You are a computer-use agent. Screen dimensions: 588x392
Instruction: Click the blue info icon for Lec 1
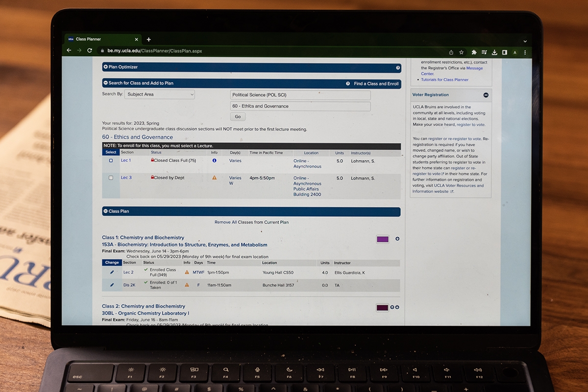[x=214, y=161]
